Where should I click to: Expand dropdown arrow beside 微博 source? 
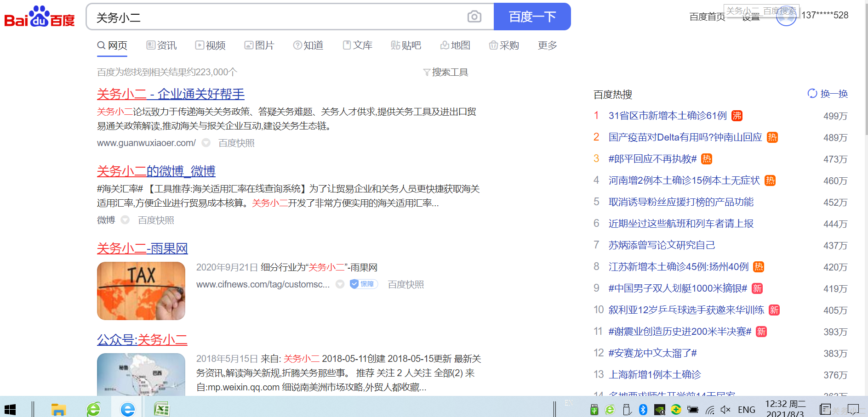[x=125, y=220]
